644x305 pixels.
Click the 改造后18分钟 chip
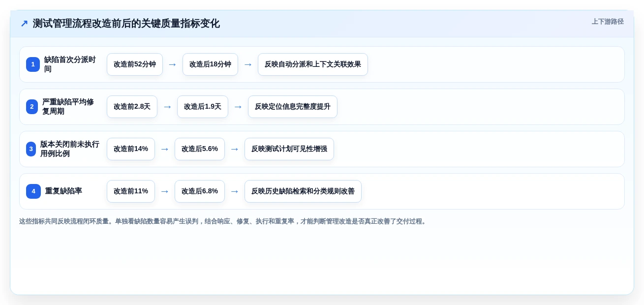210,64
